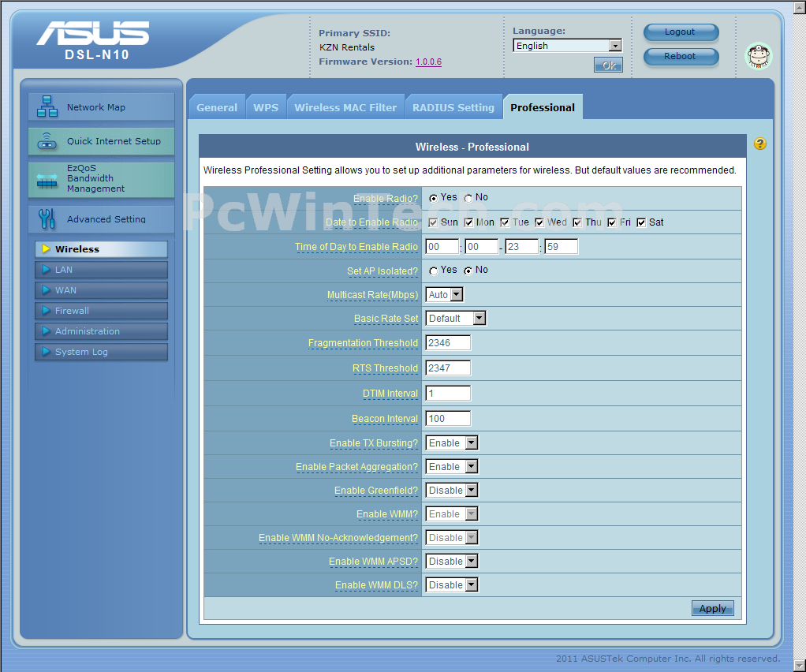Select No for Enable Radio
806x672 pixels.
[x=468, y=198]
